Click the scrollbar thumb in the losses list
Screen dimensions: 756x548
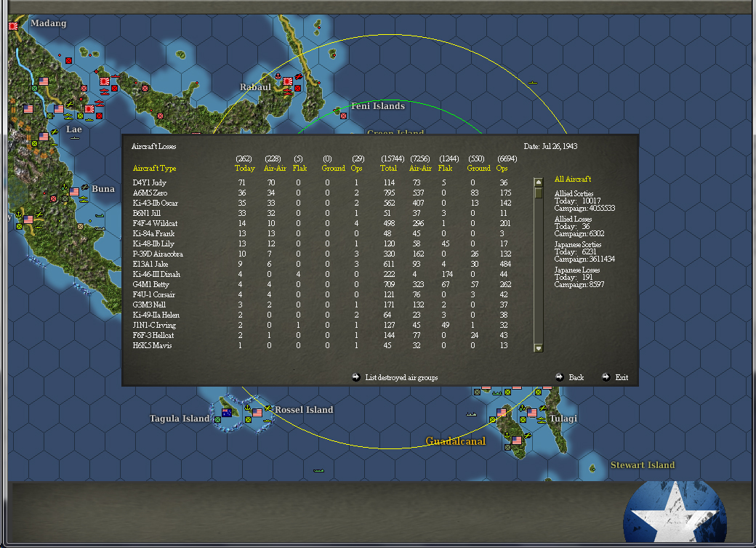coord(538,193)
